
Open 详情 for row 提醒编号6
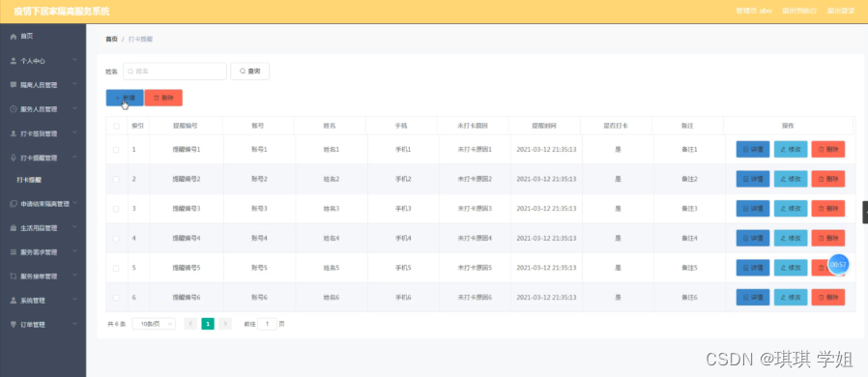coord(752,298)
